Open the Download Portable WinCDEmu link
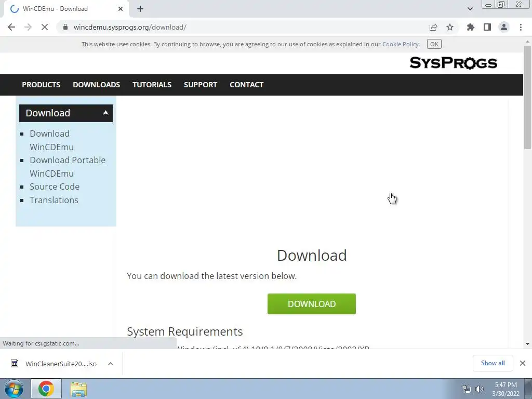Viewport: 532px width, 399px height. tap(68, 167)
